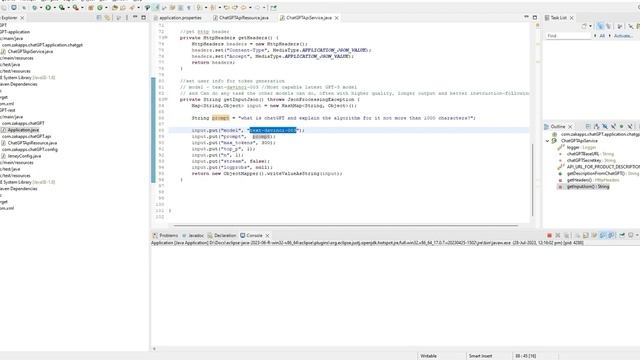Click the Back navigation arrow in toolbar
Screen dimensions: 640x360
click(244, 7)
